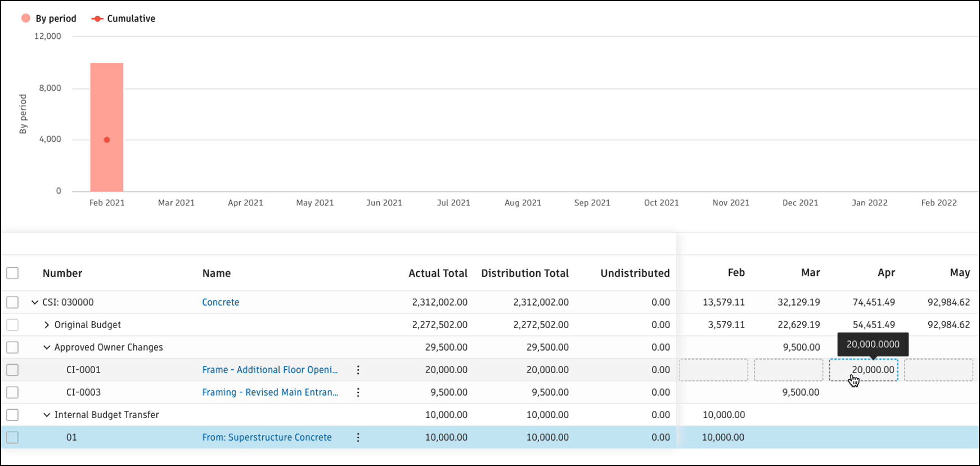
Task: Click the Name column header
Action: [x=217, y=273]
